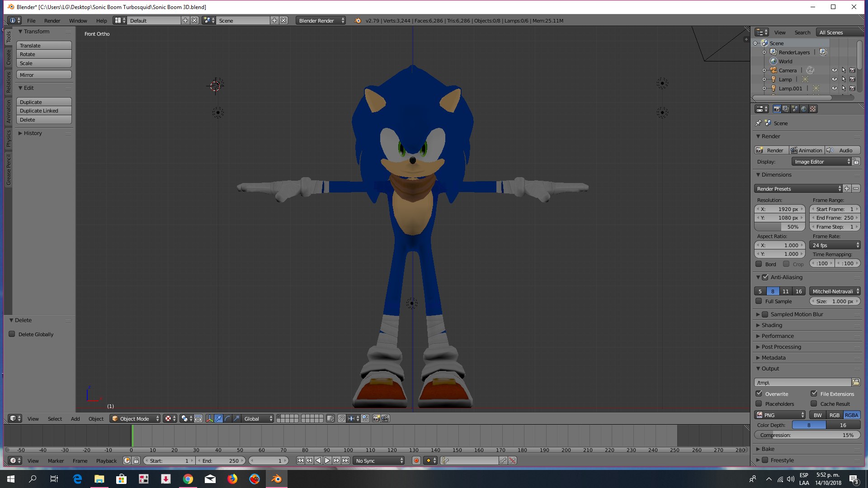Screen dimensions: 868x488
Task: Enable the Delete Globally checkbox
Action: point(12,334)
